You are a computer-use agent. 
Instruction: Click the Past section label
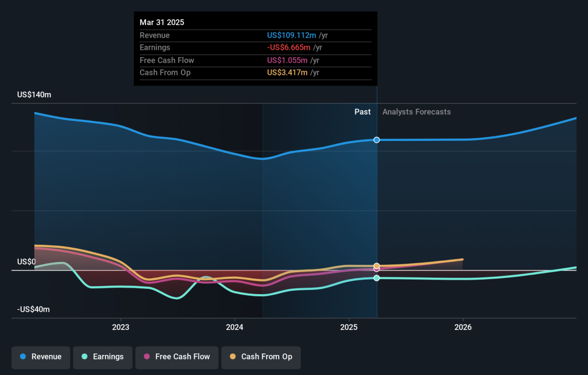[x=363, y=112]
